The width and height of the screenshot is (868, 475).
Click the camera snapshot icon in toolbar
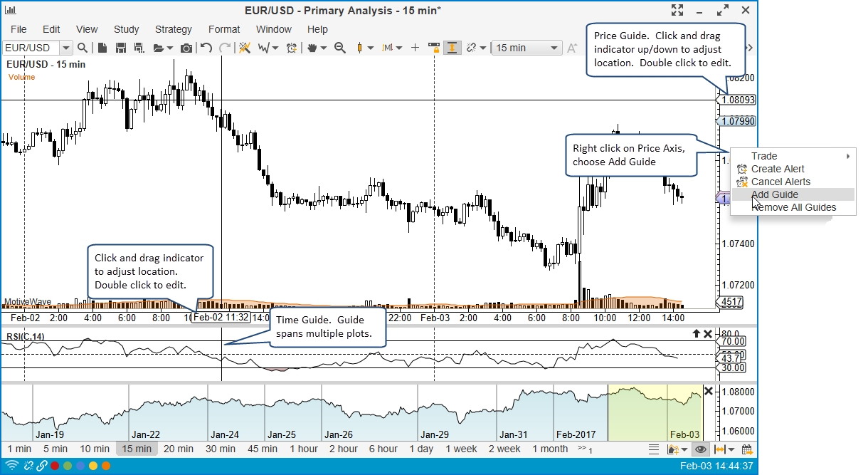(186, 48)
